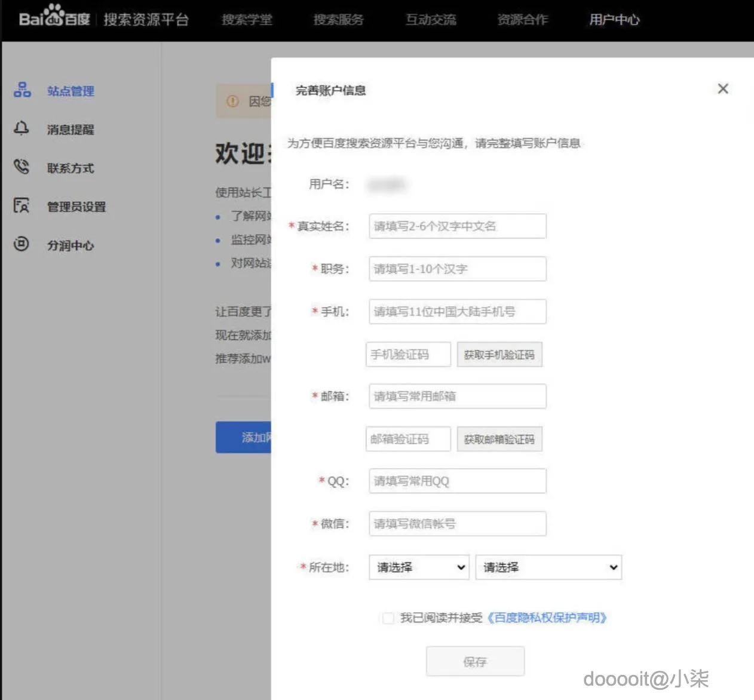Viewport: 754px width, 700px height.
Task: Expand the second 请选择 city dropdown
Action: pos(548,567)
